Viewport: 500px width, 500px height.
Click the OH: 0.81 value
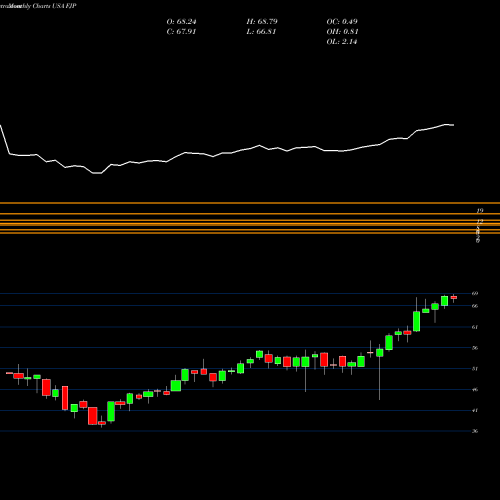342,32
